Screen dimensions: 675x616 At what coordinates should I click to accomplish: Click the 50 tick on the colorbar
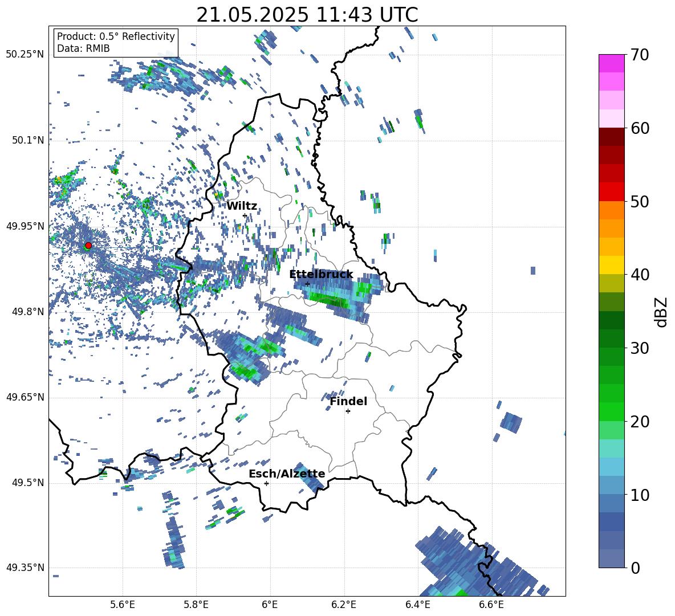point(639,201)
